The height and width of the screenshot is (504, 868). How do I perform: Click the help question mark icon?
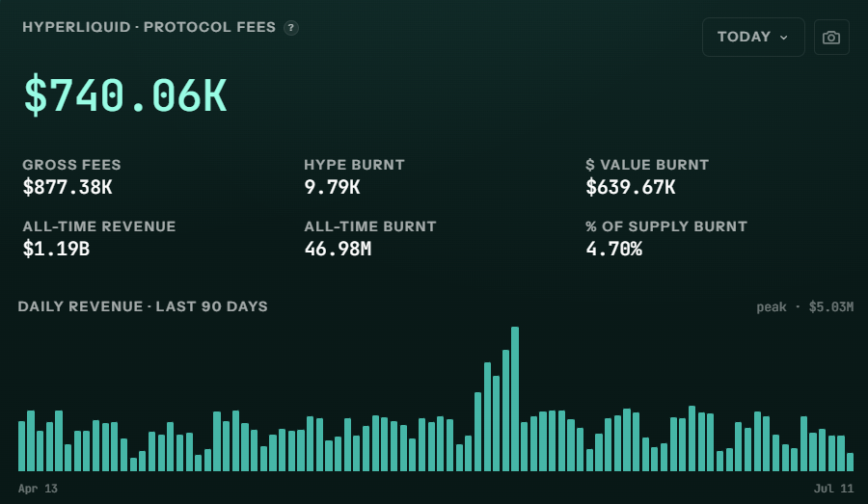(290, 28)
